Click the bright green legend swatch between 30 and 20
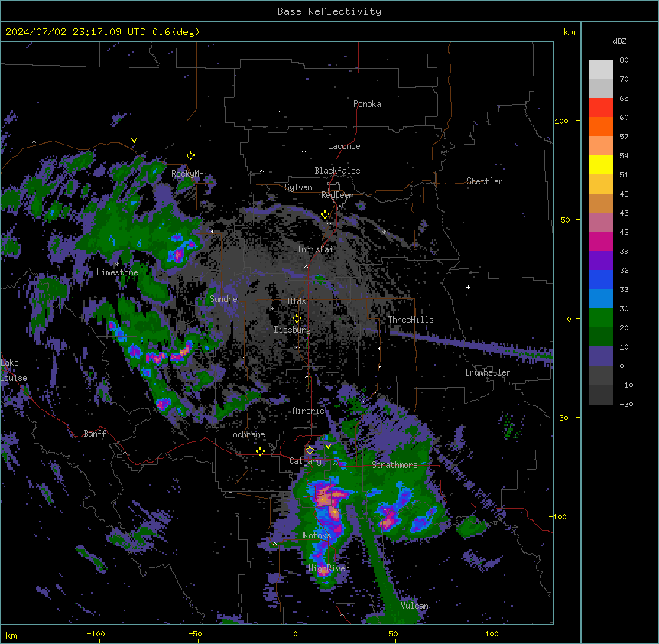The image size is (659, 644). pyautogui.click(x=601, y=318)
